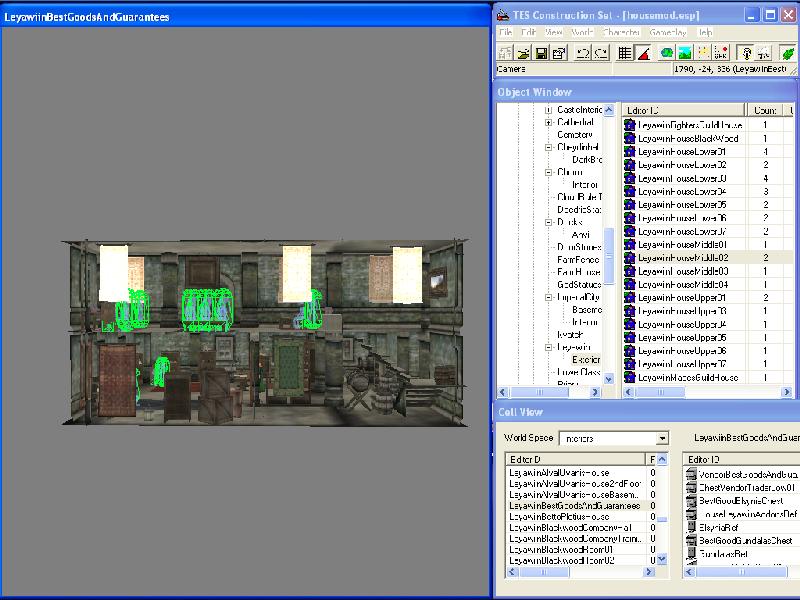Save the plugin with the floppy disk icon
Viewport: 800px width, 600px height.
click(x=541, y=53)
